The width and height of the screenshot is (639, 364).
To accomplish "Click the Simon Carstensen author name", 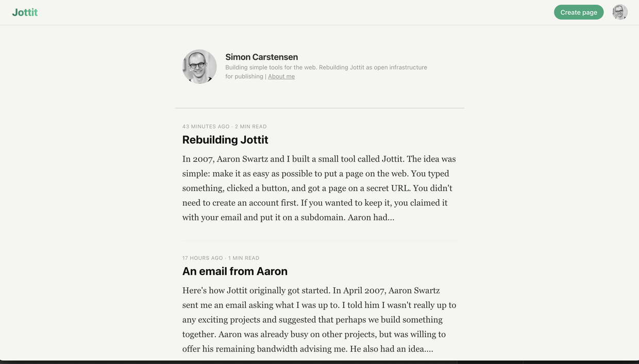I will tap(261, 57).
